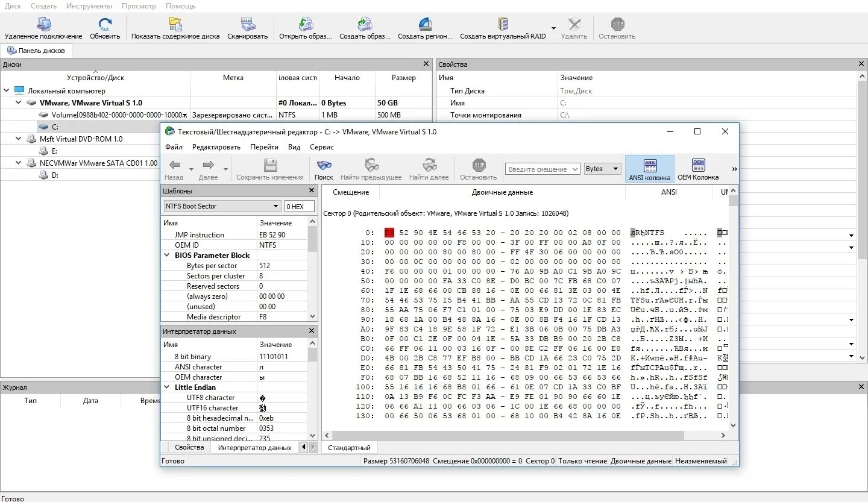Toggle the ANSI колонка button

(650, 169)
